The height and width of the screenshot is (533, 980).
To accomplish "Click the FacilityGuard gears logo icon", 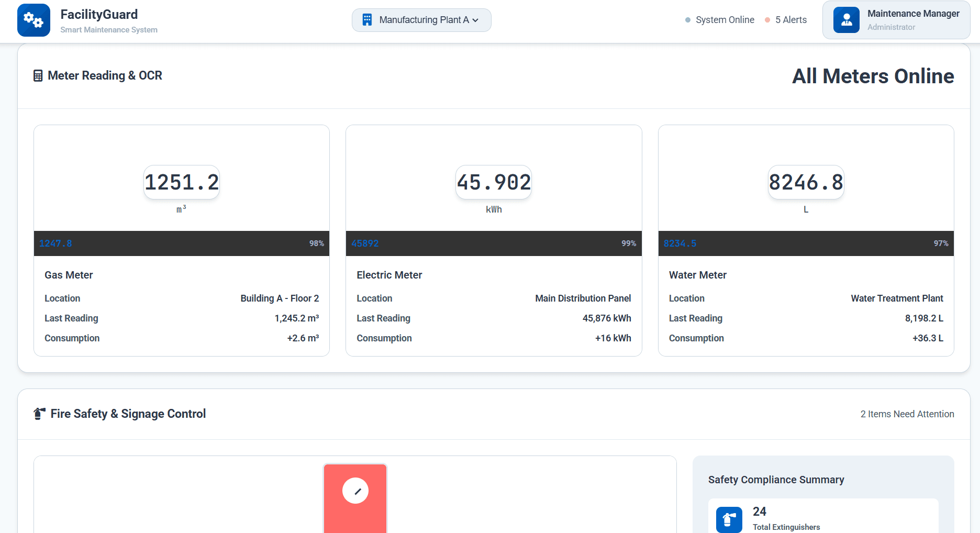I will [34, 20].
